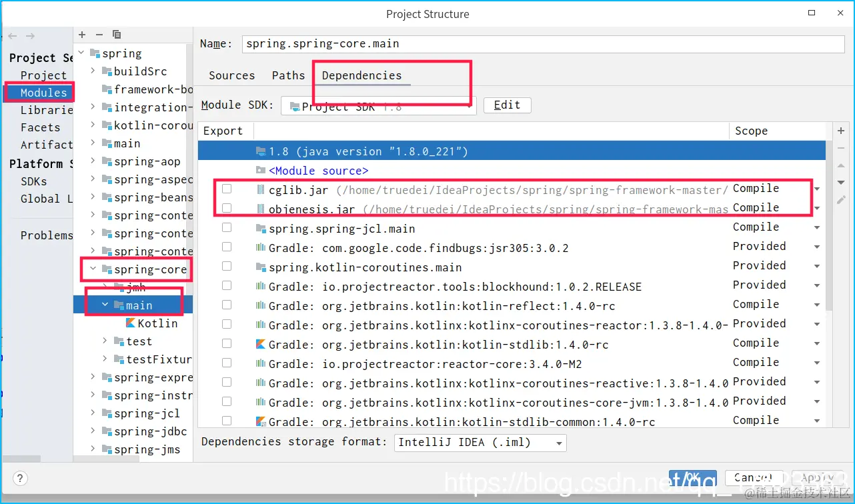Click the buildSrc folder icon
This screenshot has width=855, height=504.
click(107, 71)
